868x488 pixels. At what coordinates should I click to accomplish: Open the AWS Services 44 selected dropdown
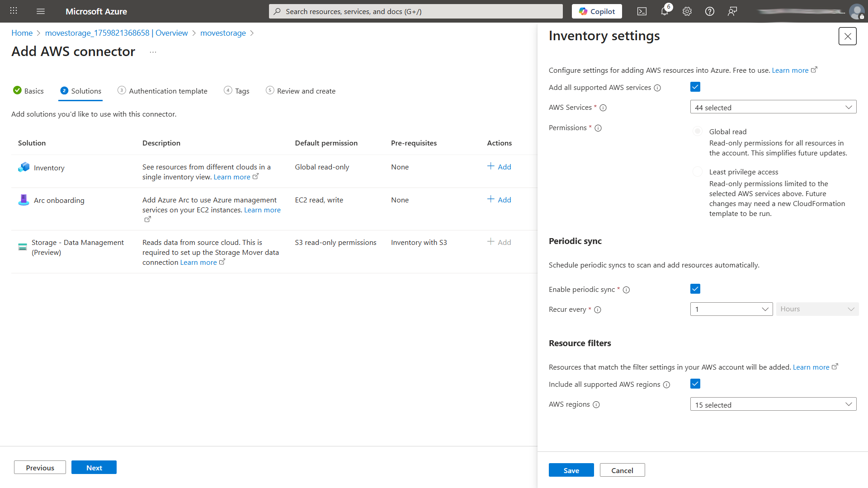[x=773, y=107]
